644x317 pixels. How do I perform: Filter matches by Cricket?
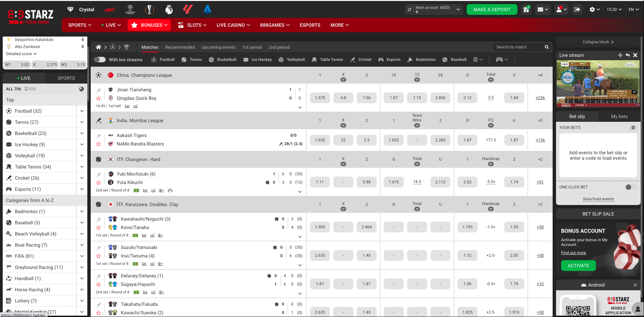click(x=361, y=60)
